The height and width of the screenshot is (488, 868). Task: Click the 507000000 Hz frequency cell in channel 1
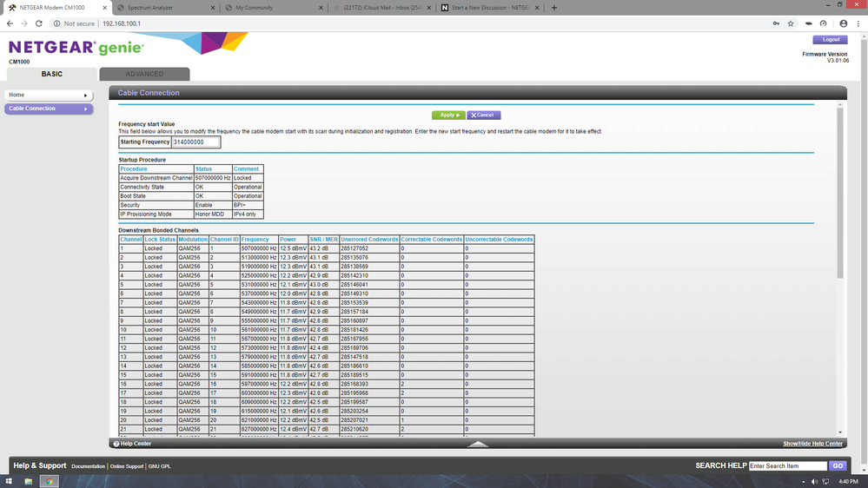259,249
